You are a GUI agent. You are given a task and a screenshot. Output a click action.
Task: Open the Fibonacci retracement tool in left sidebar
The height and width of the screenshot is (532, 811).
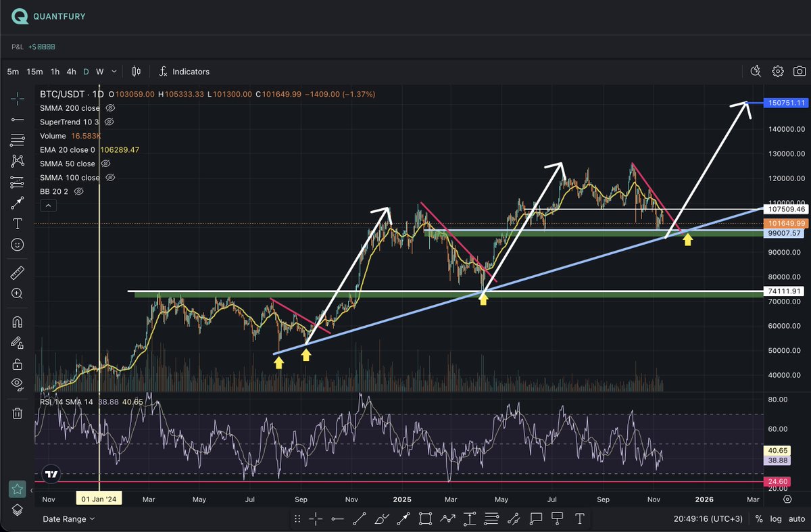[18, 141]
